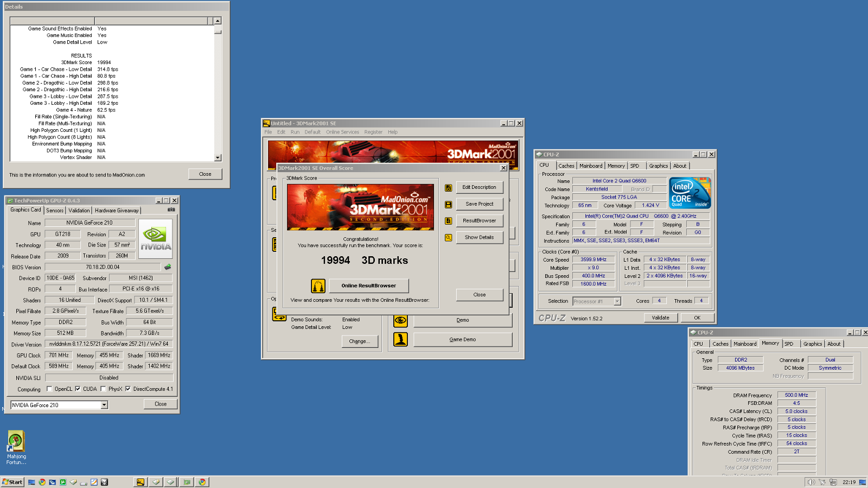Click the Validate button in CPU-Z
Viewport: 868px width, 488px height.
[660, 318]
